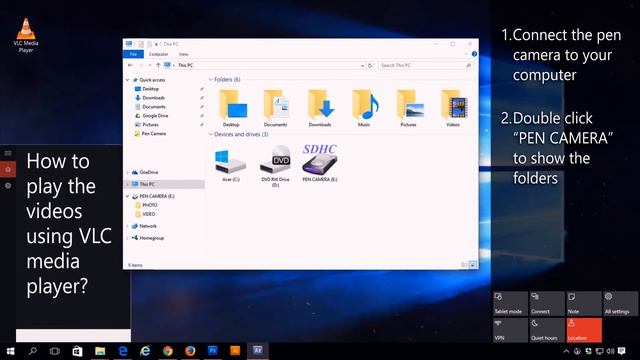640x360 pixels.
Task: Launch Internet Explorer from taskbar
Action: tap(145, 351)
